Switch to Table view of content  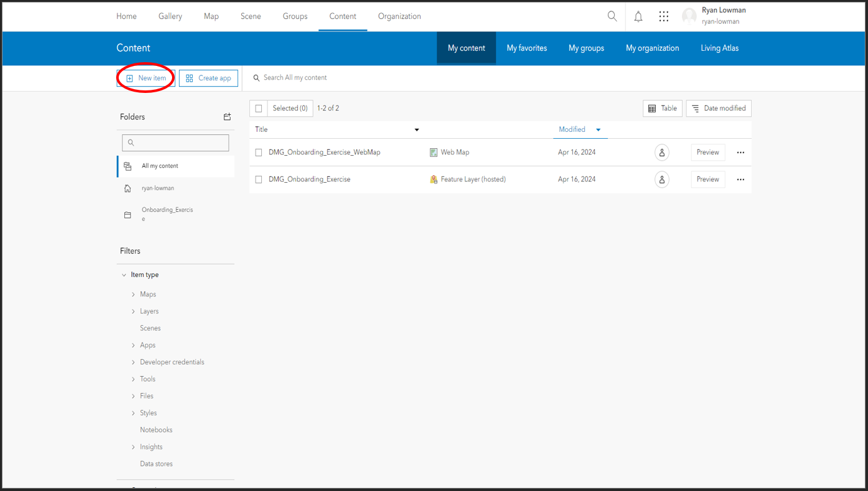[x=662, y=108]
